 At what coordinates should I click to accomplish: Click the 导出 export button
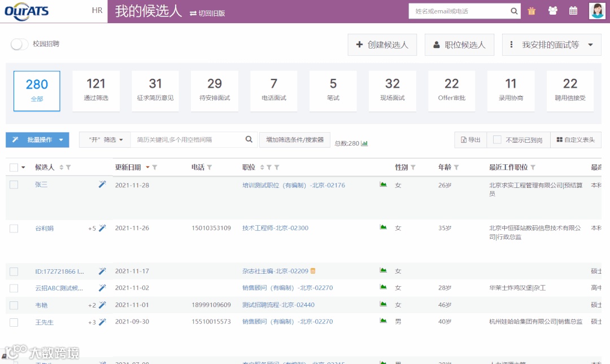(x=470, y=139)
